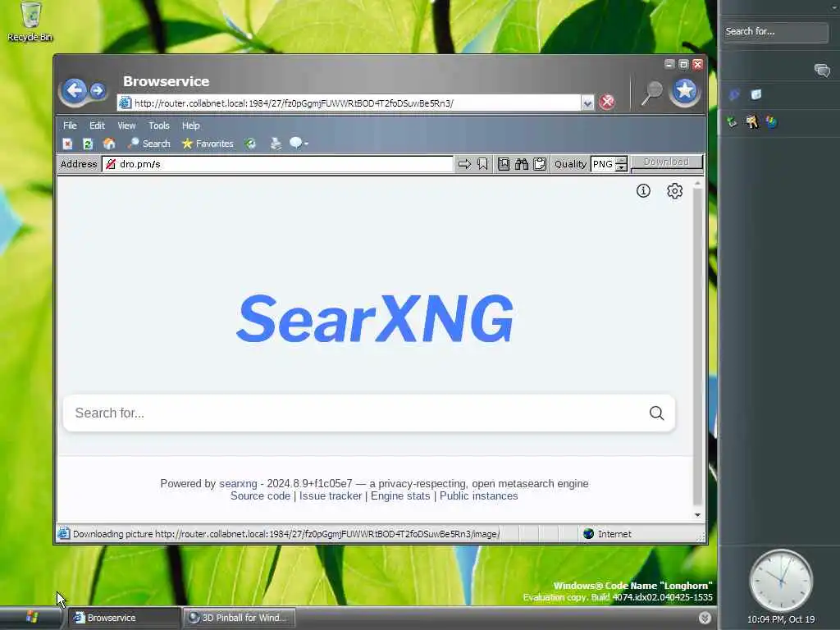Open Favorites from the toolbar
The image size is (840, 630).
click(x=208, y=144)
